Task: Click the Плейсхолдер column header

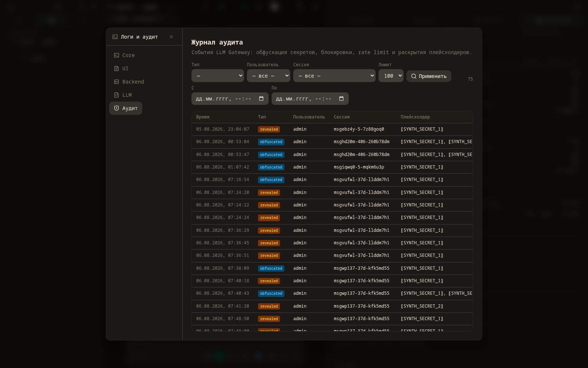Action: pyautogui.click(x=415, y=117)
